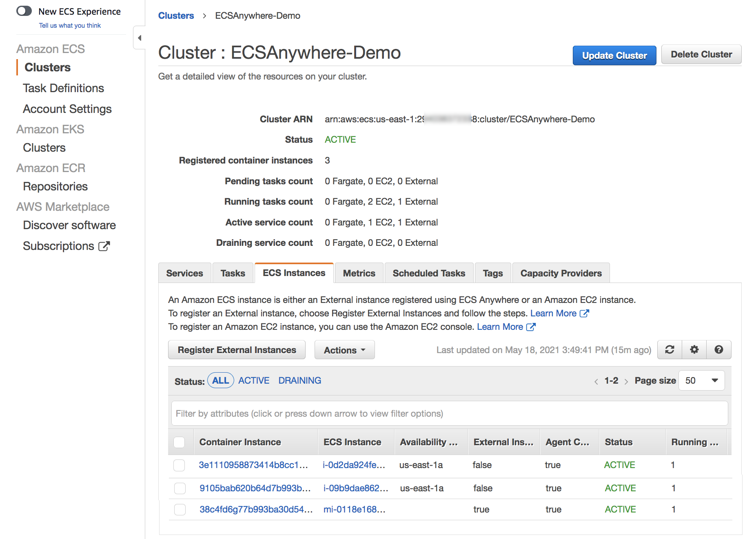
Task: Open Repositories under Amazon ECR
Action: click(x=55, y=187)
